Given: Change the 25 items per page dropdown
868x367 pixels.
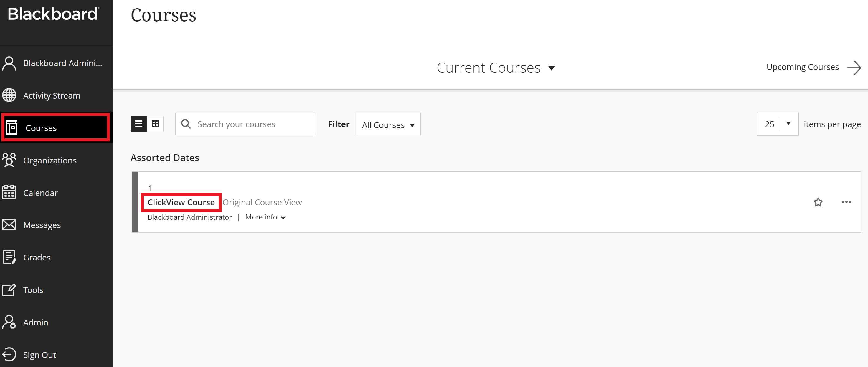Looking at the screenshot, I should pos(778,124).
